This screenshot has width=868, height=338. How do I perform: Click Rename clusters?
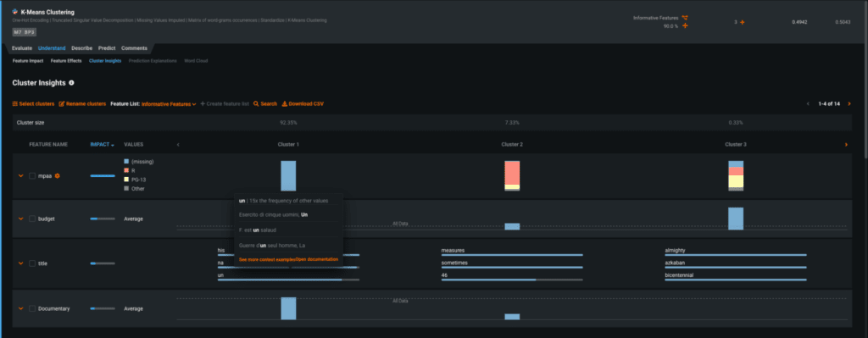82,103
